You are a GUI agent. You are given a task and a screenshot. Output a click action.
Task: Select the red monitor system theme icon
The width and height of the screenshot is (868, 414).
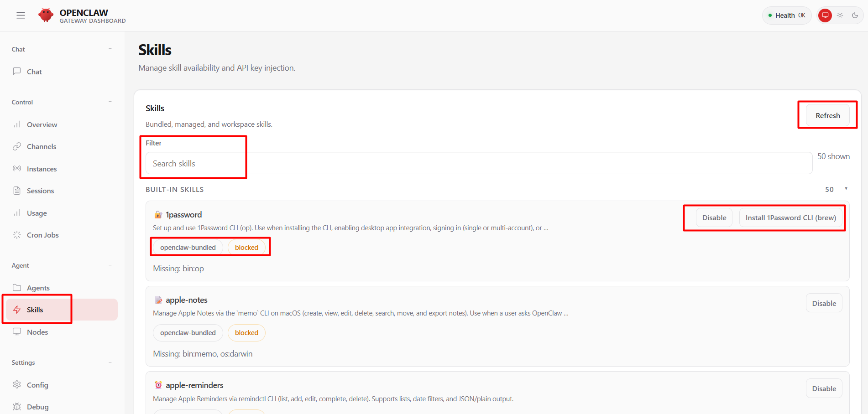(x=825, y=16)
